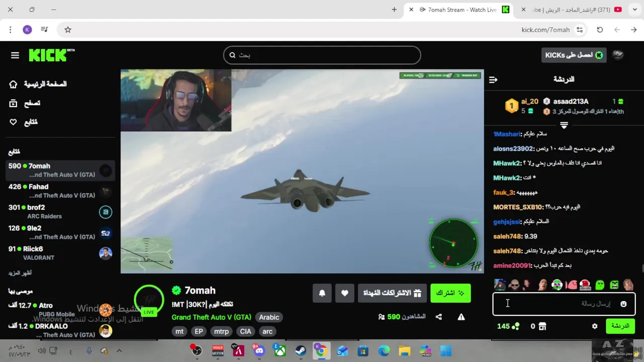
Task: Click the 145 channel points icon
Action: coord(515,326)
